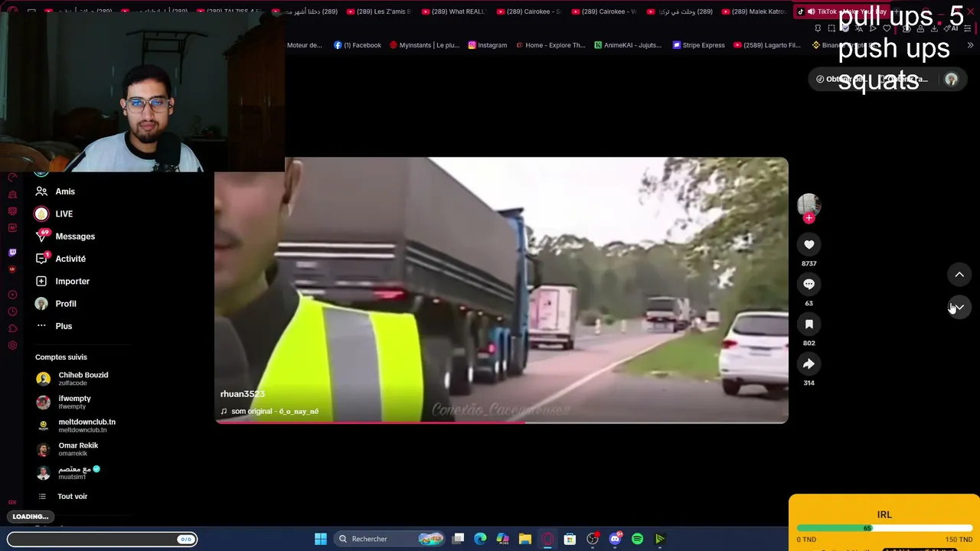Bookmark the video with the save icon
The height and width of the screenshot is (551, 980).
pos(808,324)
